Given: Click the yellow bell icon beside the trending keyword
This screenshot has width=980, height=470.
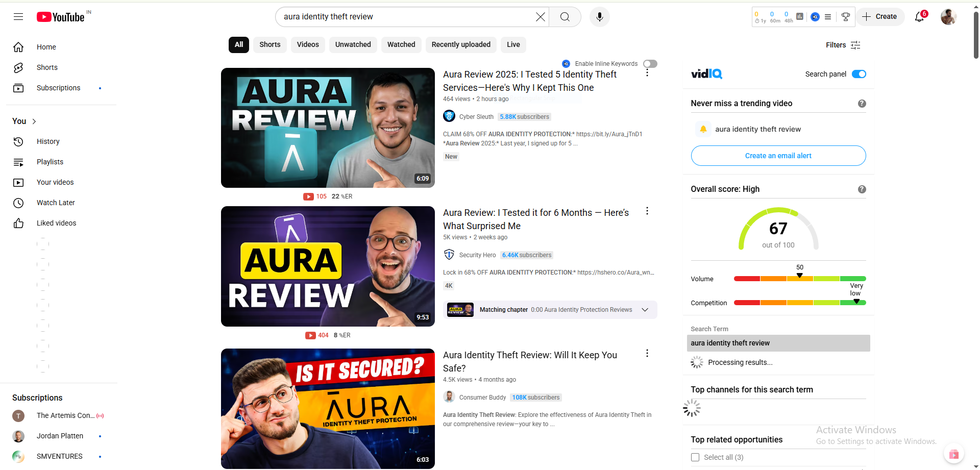Looking at the screenshot, I should (x=703, y=129).
